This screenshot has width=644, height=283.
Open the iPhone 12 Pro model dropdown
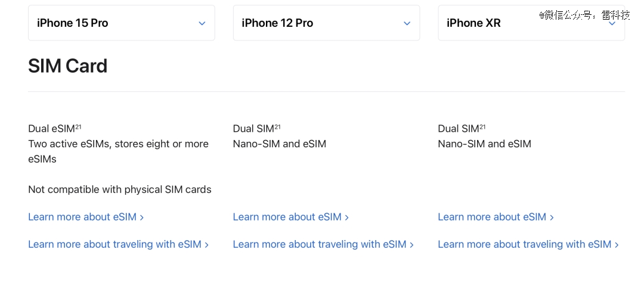(326, 23)
